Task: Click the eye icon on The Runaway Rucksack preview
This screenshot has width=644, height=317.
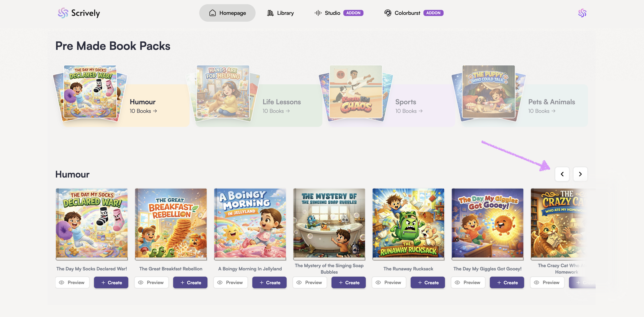Action: pyautogui.click(x=378, y=282)
